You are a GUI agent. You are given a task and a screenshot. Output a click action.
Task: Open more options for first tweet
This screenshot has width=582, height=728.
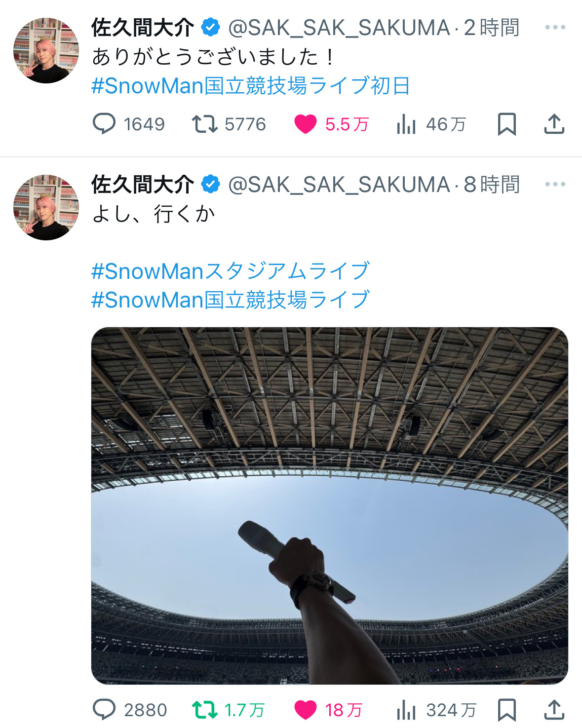pos(555,27)
